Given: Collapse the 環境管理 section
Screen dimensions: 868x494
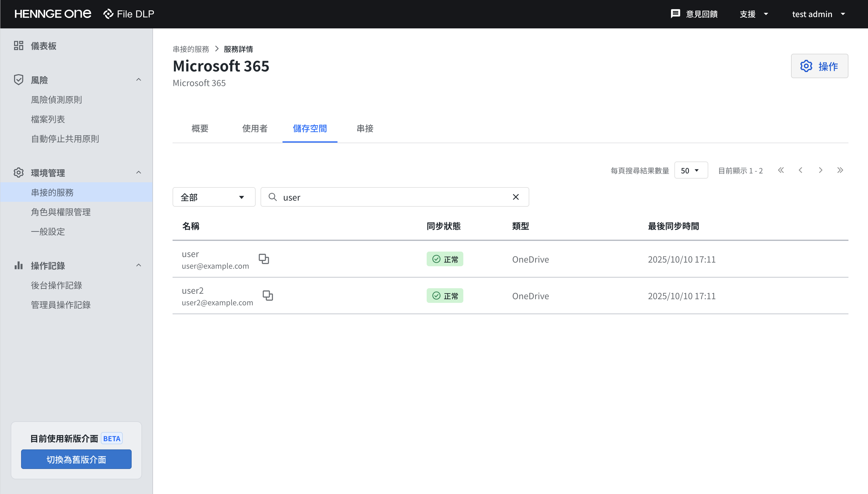Looking at the screenshot, I should pyautogui.click(x=138, y=173).
